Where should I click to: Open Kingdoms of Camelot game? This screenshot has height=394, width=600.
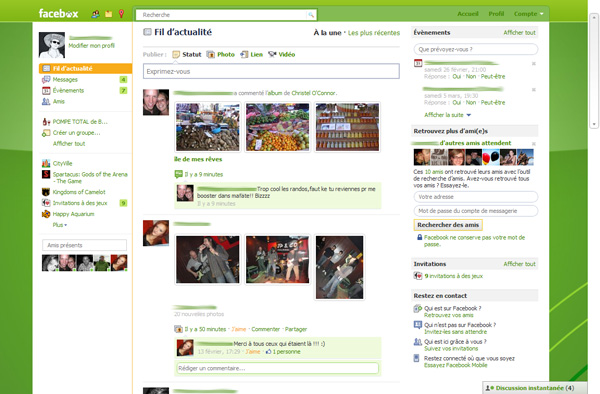tap(79, 192)
